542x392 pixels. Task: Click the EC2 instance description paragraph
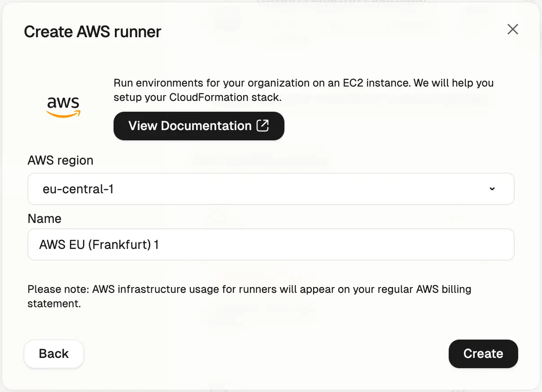[304, 90]
